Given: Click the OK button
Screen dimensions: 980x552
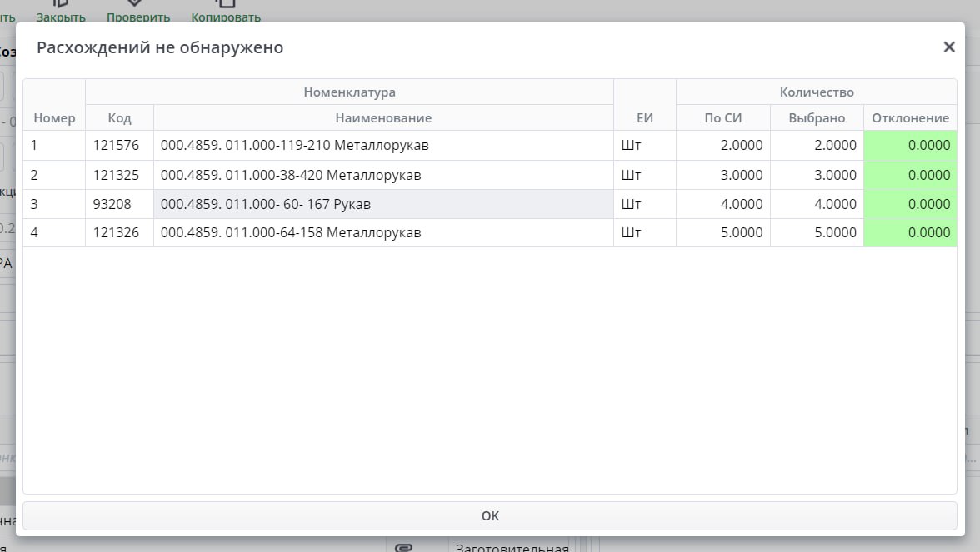Looking at the screenshot, I should tap(490, 515).
